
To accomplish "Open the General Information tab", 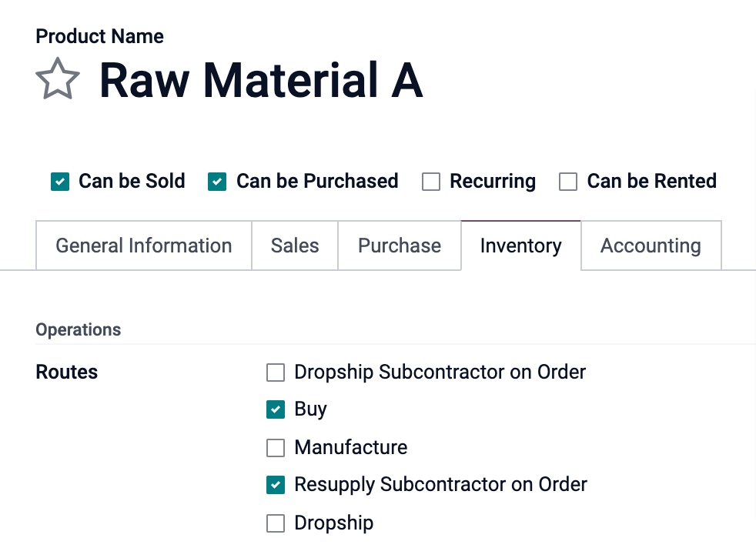I will point(144,246).
